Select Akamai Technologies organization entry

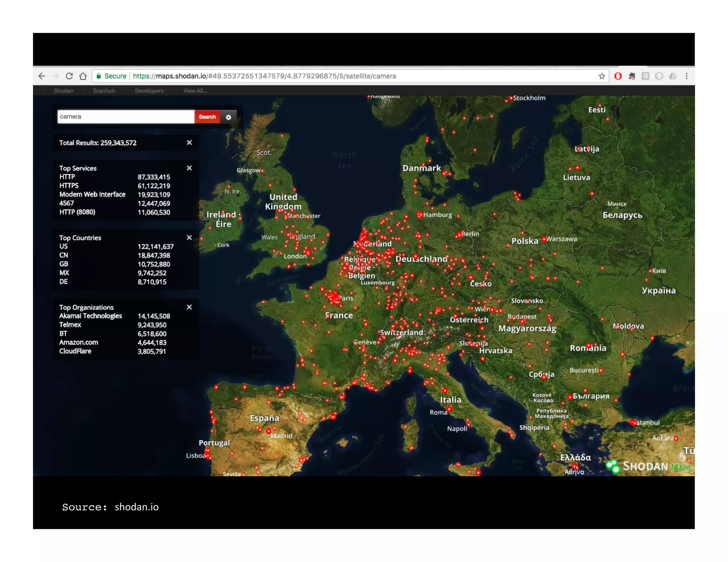coord(114,316)
